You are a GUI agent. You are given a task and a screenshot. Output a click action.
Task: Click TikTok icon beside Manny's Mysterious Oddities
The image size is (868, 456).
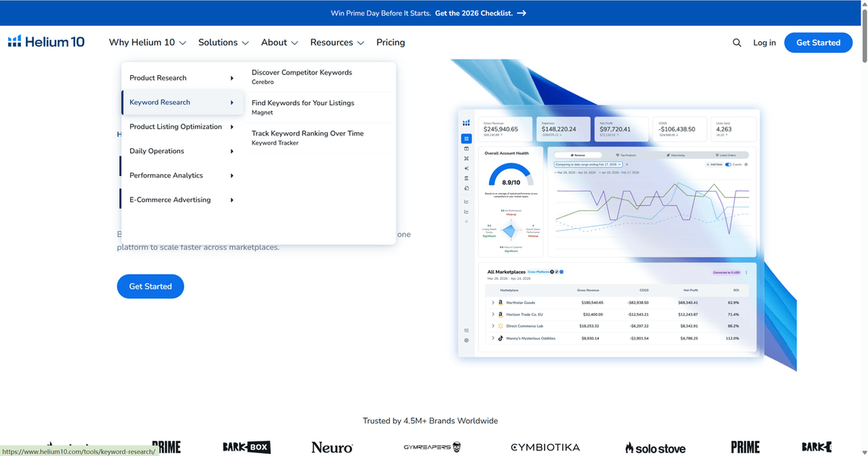click(x=501, y=338)
